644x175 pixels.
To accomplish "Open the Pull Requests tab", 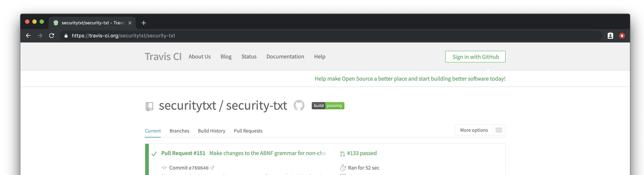I will coord(248,131).
